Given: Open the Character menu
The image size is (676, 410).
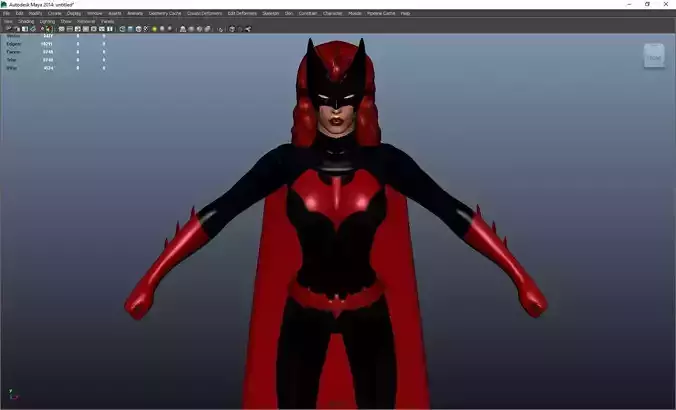Looking at the screenshot, I should tap(333, 13).
